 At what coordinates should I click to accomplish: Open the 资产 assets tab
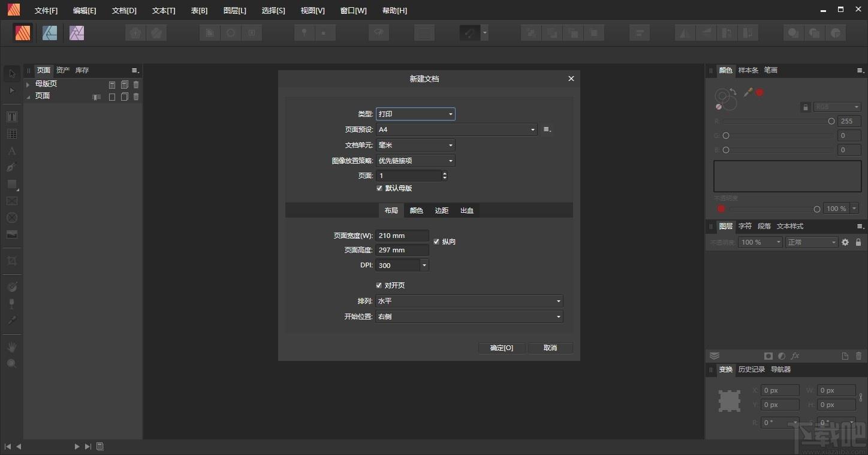tap(63, 70)
